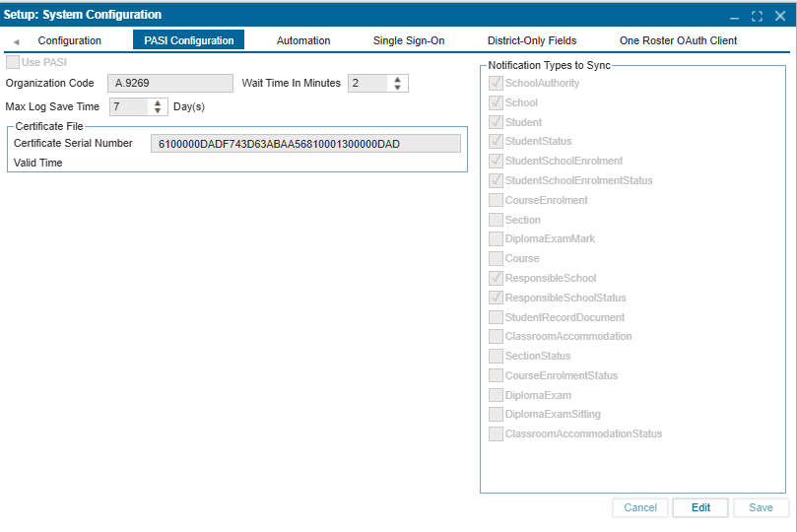
Task: Click the Notification Types to Sync heading
Action: coord(549,66)
